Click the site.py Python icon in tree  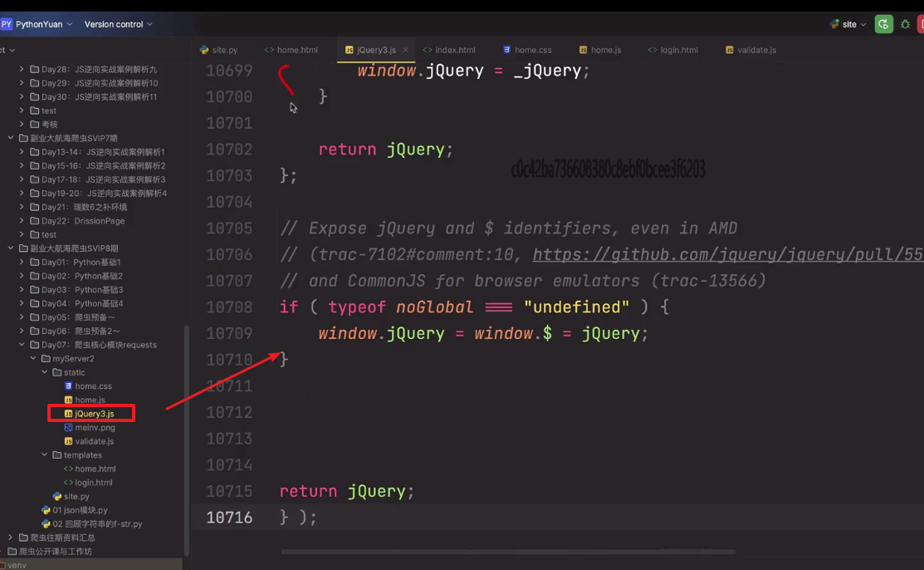[57, 496]
